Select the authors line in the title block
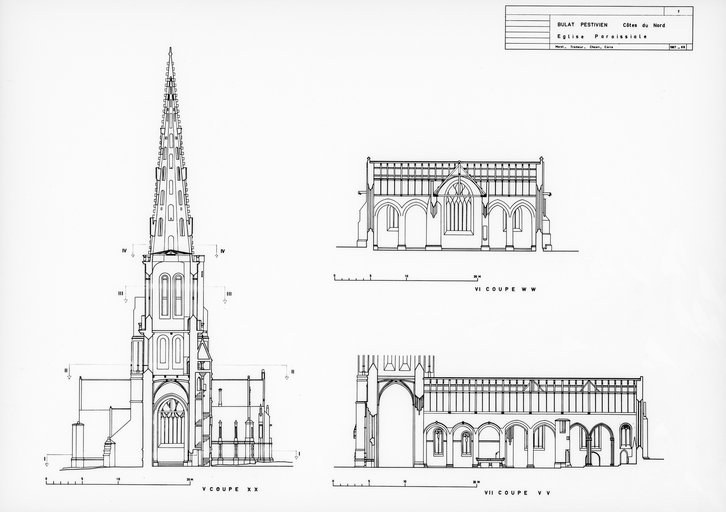 586,46
